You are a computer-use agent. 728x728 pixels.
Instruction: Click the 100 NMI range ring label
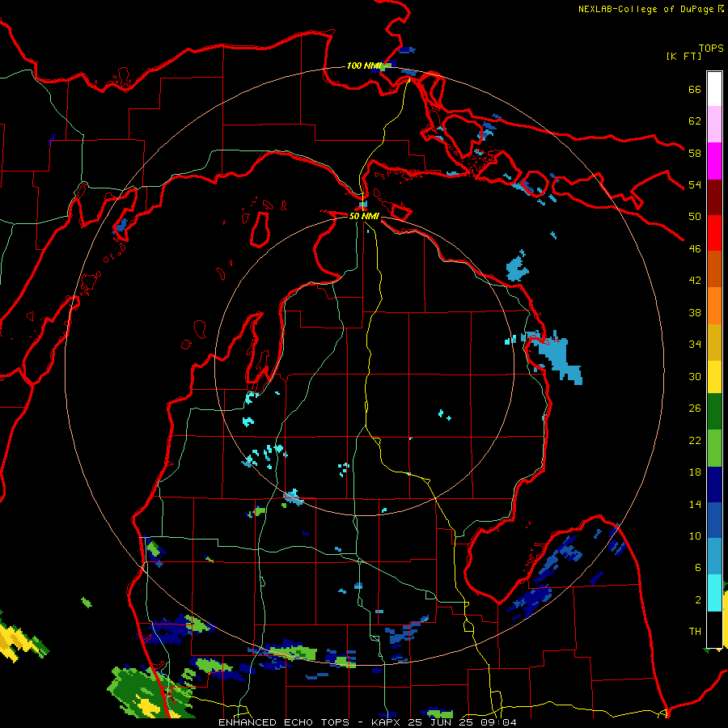(x=363, y=66)
